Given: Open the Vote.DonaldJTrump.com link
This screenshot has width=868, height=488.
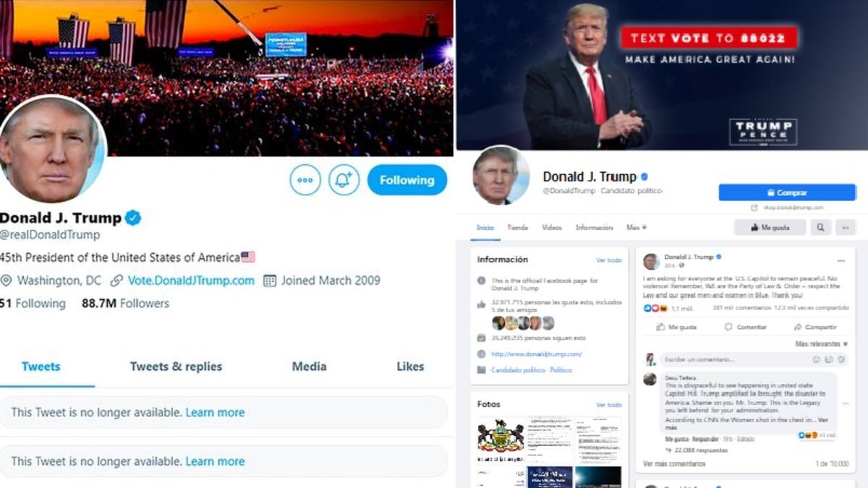Looking at the screenshot, I should [x=191, y=281].
